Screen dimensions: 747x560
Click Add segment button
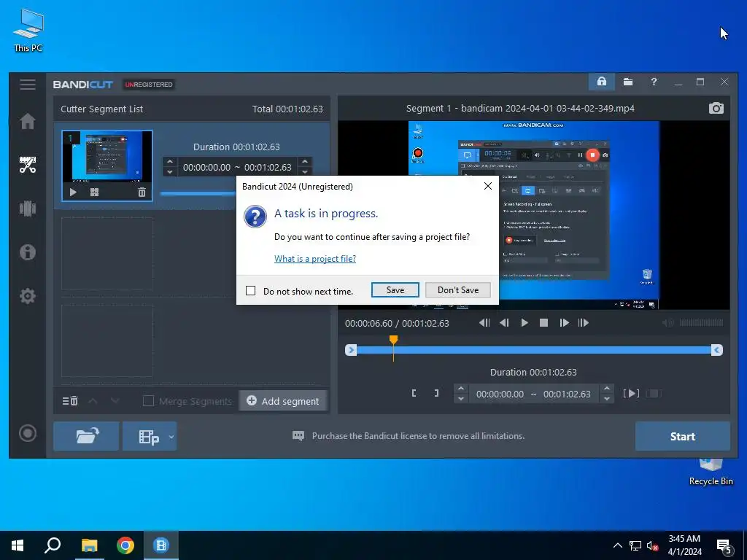pos(283,401)
